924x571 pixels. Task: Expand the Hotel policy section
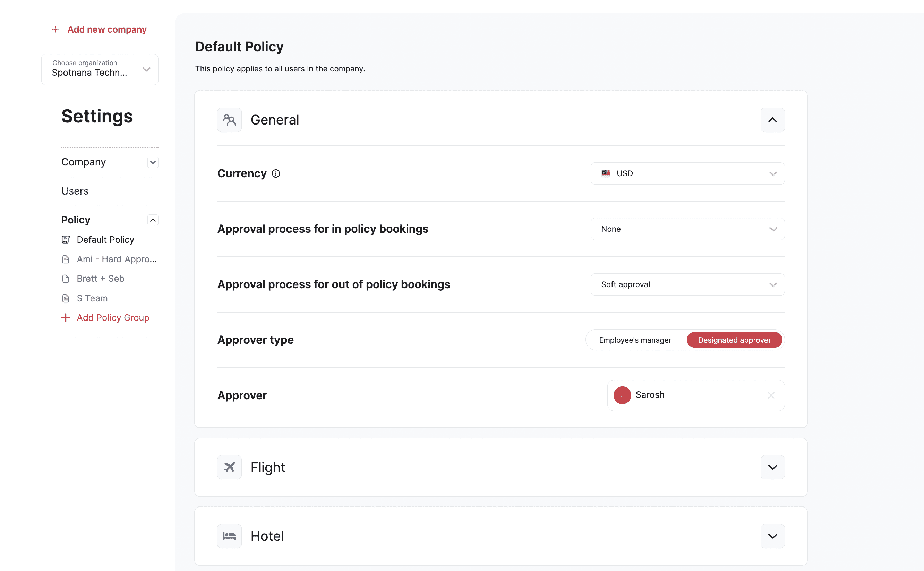[x=772, y=536]
